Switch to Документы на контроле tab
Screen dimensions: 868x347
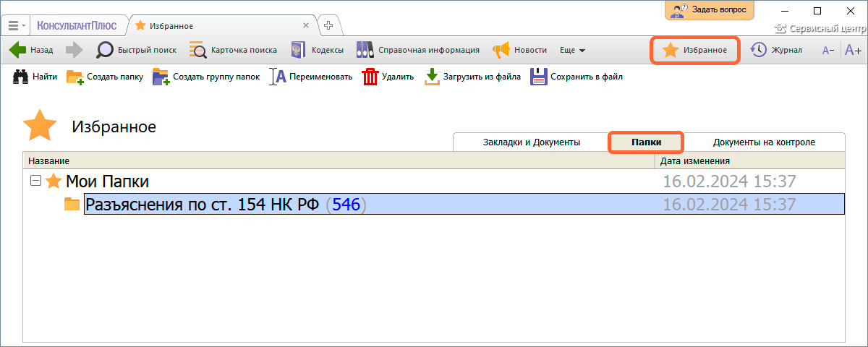(x=764, y=142)
